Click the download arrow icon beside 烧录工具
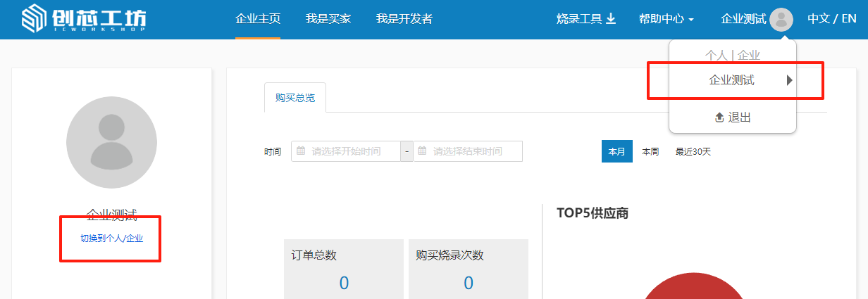 coord(611,19)
